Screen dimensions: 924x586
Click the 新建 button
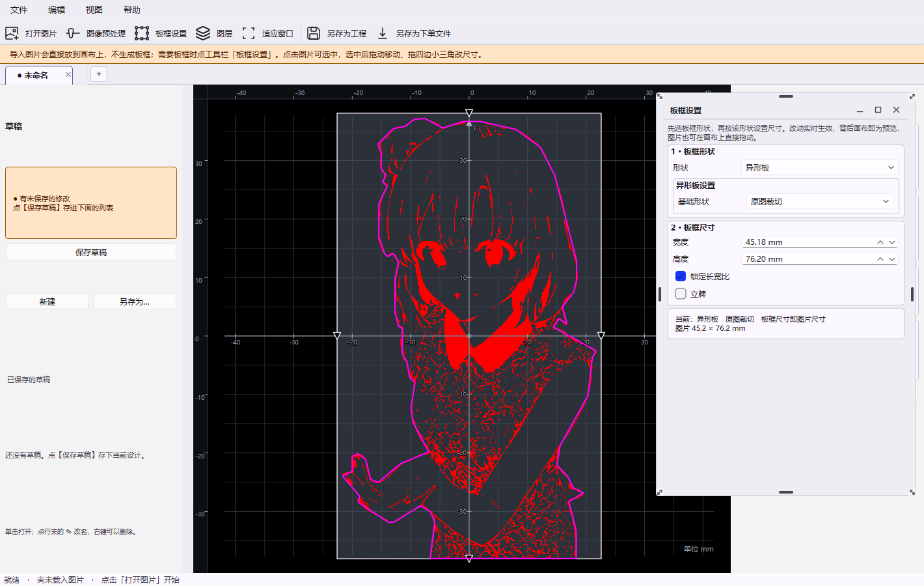[x=48, y=301]
